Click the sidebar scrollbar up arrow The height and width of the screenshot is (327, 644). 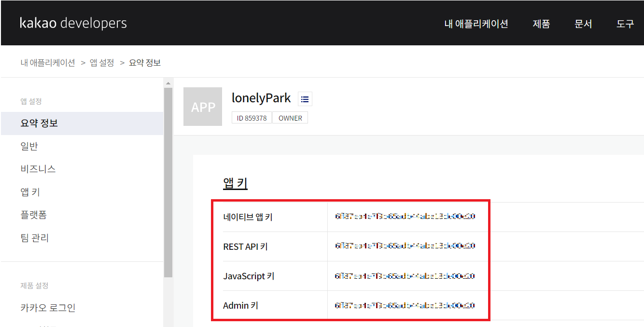[168, 83]
